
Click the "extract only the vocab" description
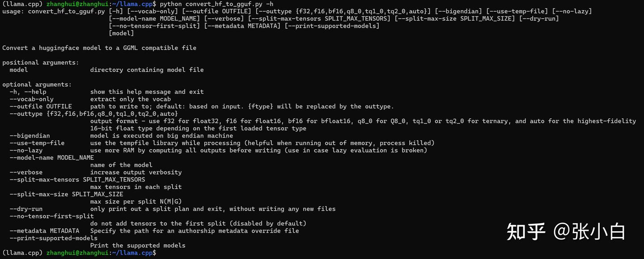coord(130,99)
